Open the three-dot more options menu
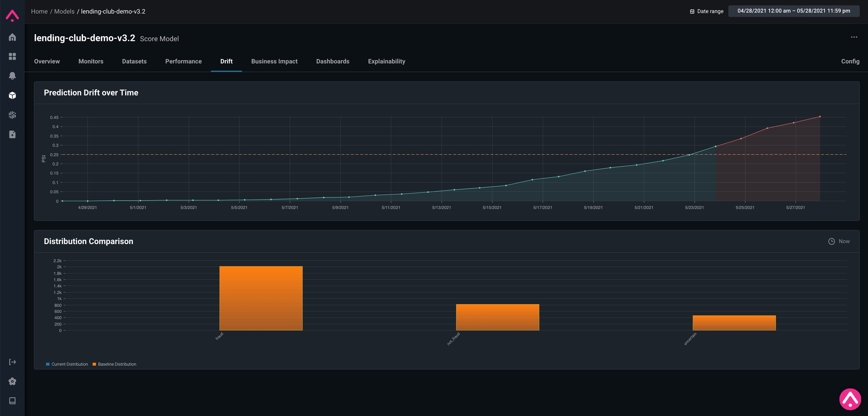The height and width of the screenshot is (416, 868). point(854,37)
